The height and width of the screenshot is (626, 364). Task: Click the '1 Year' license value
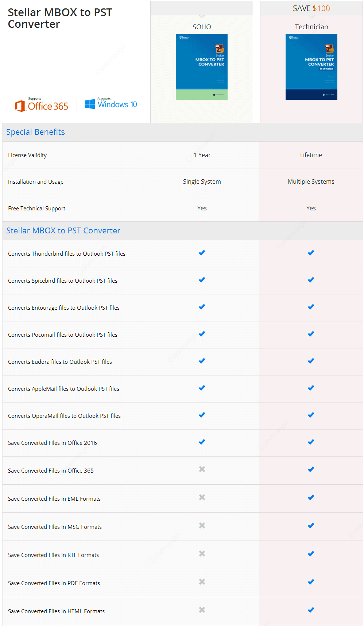tap(202, 155)
